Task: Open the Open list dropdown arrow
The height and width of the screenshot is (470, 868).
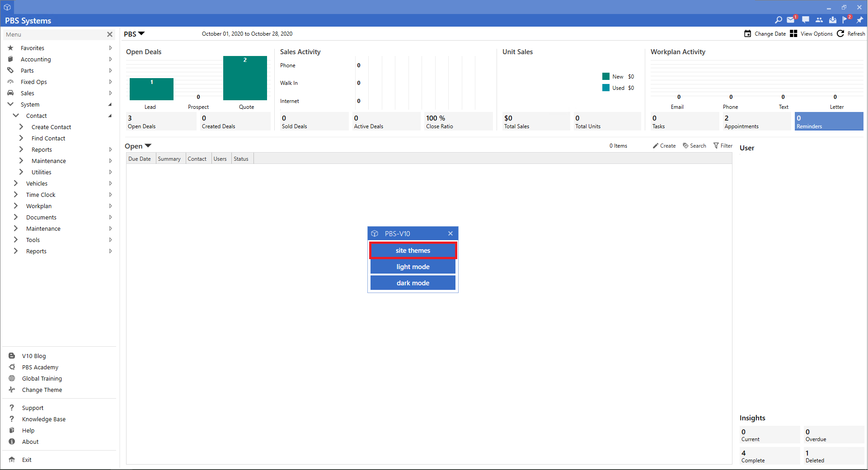Action: (148, 146)
